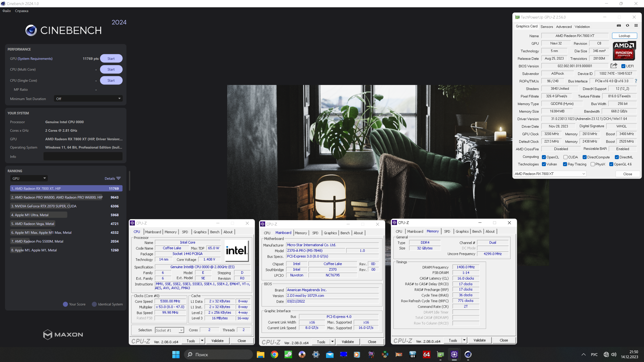The image size is (644, 362).
Task: Click the AMD Radeon Graphics logo
Action: point(624,51)
